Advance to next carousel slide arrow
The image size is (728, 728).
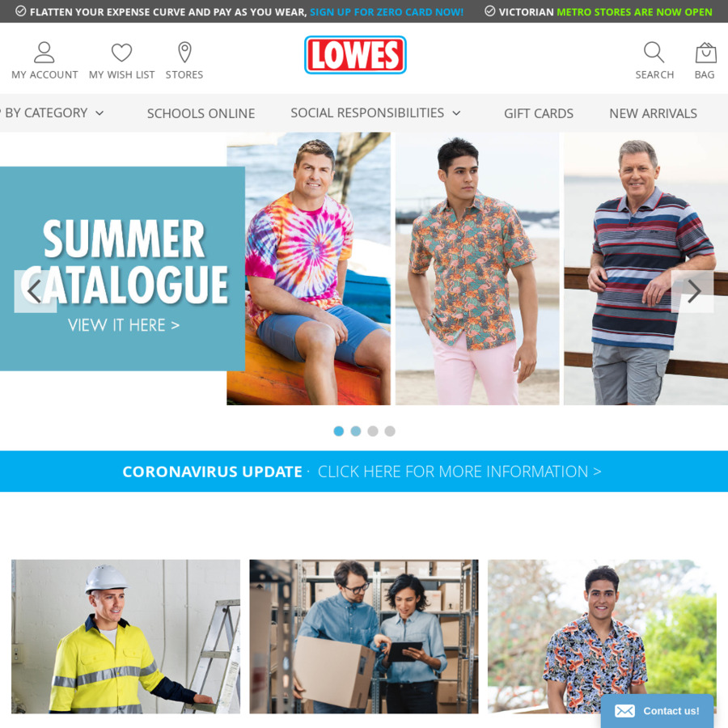click(x=692, y=291)
